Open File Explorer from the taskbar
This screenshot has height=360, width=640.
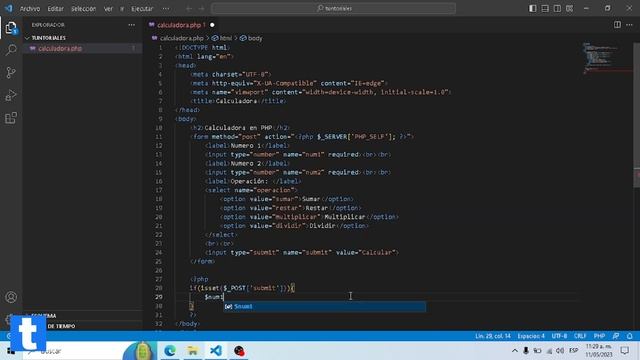(193, 351)
